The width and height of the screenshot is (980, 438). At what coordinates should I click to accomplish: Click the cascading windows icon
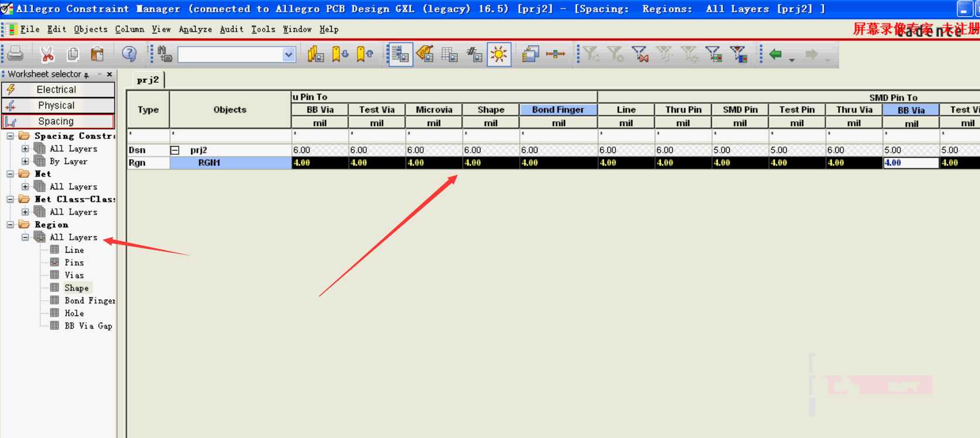click(530, 55)
